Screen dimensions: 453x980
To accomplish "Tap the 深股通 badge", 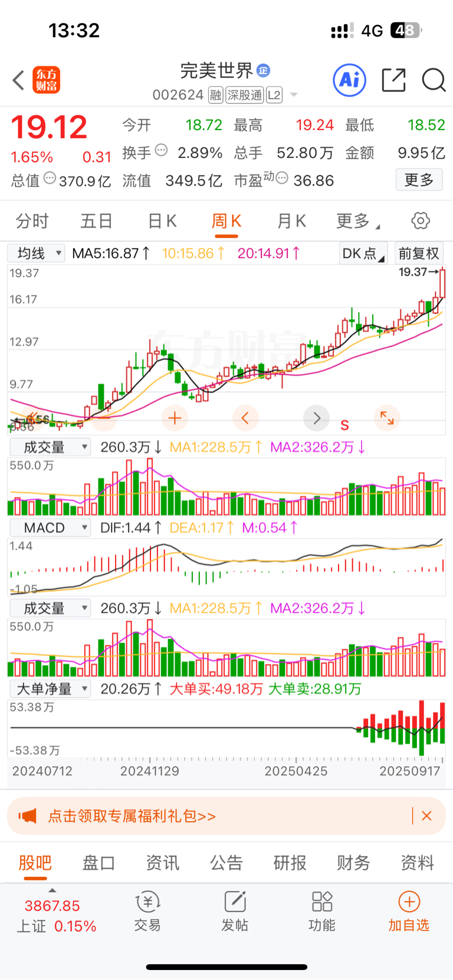I will pyautogui.click(x=245, y=95).
